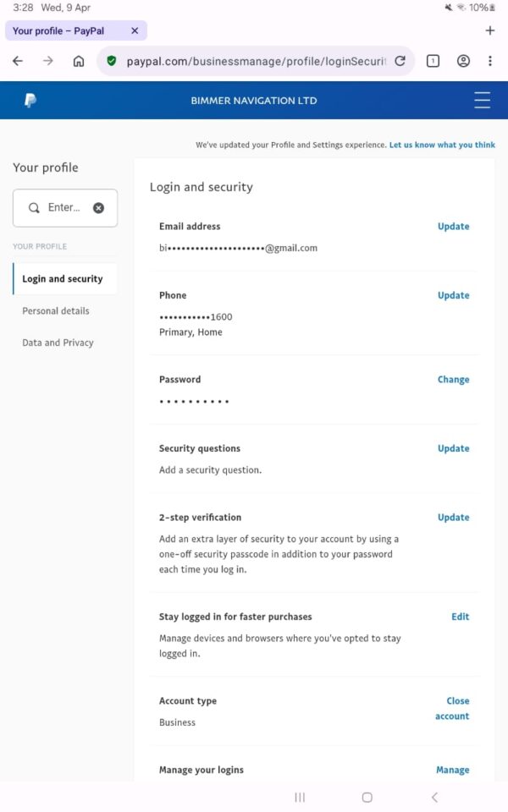Change the Password
This screenshot has height=812, width=508.
[x=453, y=379]
